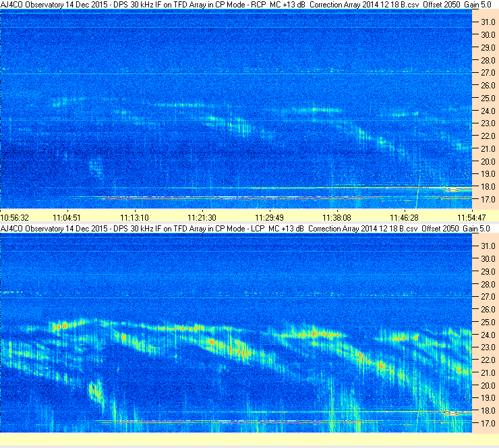499x448 pixels.
Task: Click the 11:29:49 time axis label
Action: coord(269,218)
